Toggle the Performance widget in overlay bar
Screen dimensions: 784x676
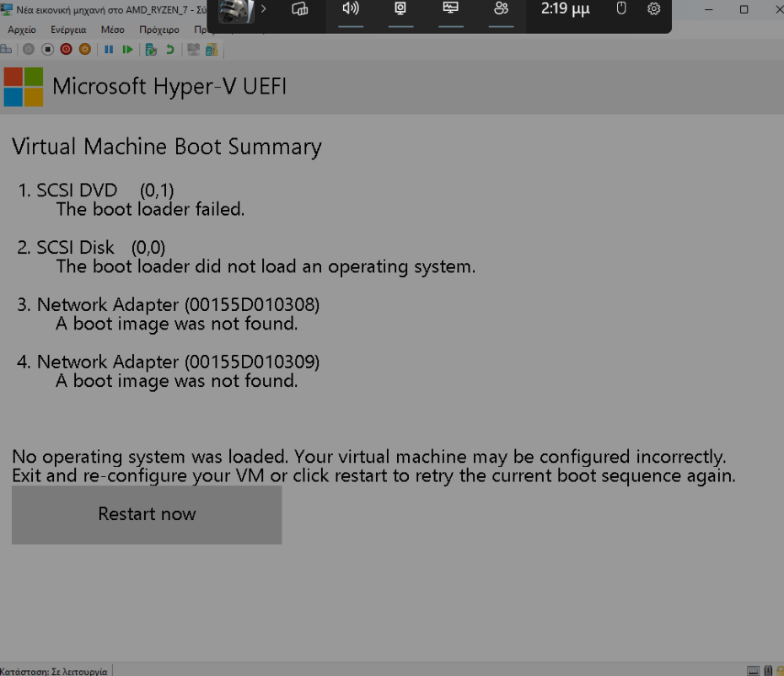point(450,9)
